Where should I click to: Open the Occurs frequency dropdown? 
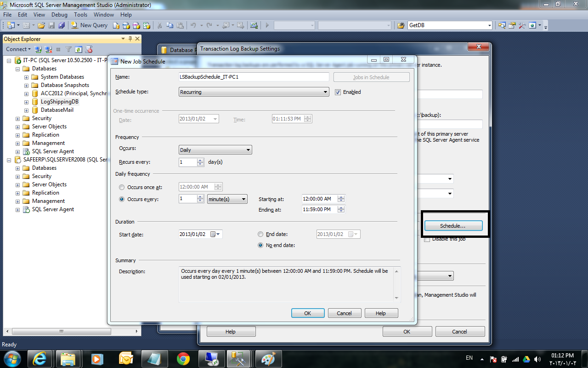215,150
